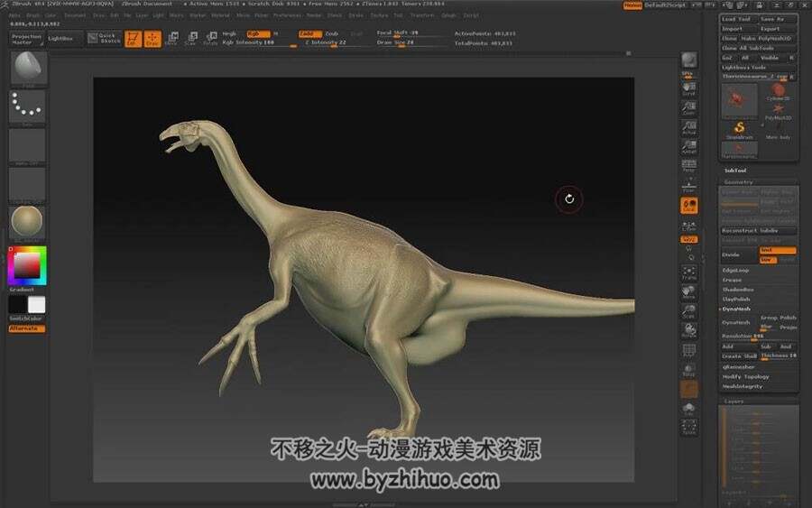
Task: Toggle Smt smoothing on Divide
Action: 778,250
